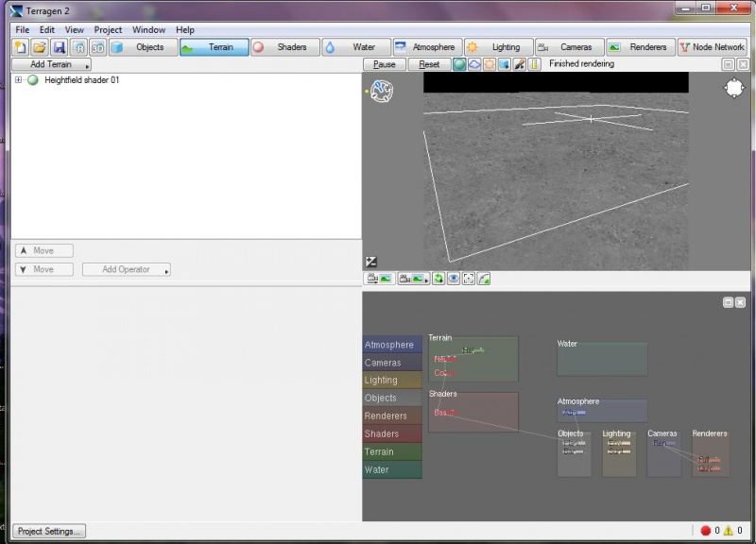Save the project using the floppy disk icon

pos(59,47)
